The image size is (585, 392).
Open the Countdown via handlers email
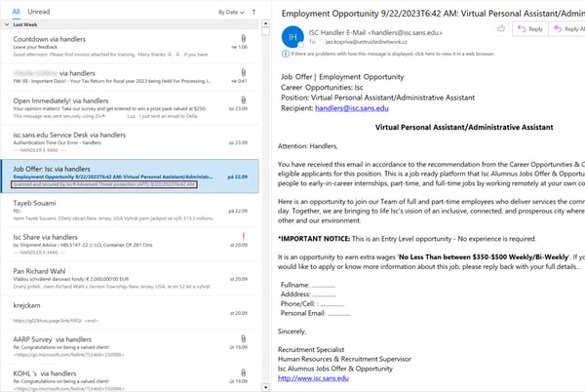(130, 46)
